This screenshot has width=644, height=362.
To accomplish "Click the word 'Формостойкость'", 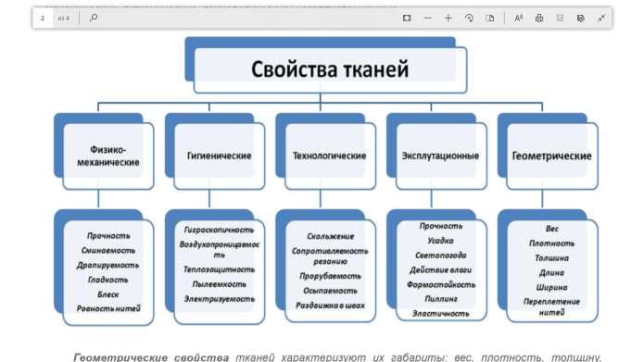I will [441, 285].
